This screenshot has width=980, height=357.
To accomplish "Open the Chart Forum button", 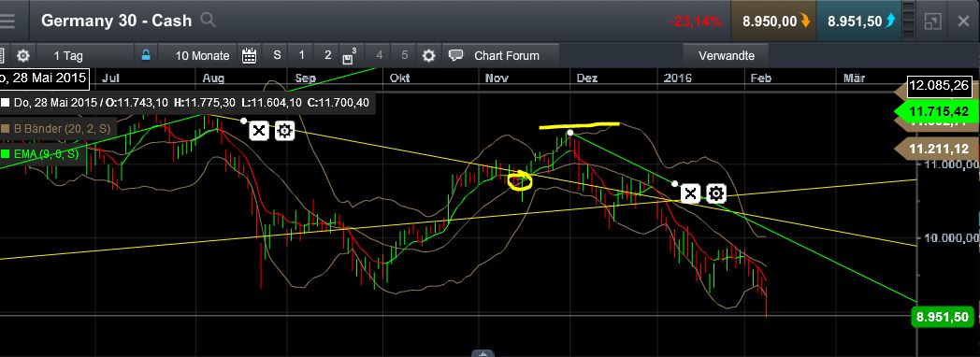I will [x=506, y=55].
